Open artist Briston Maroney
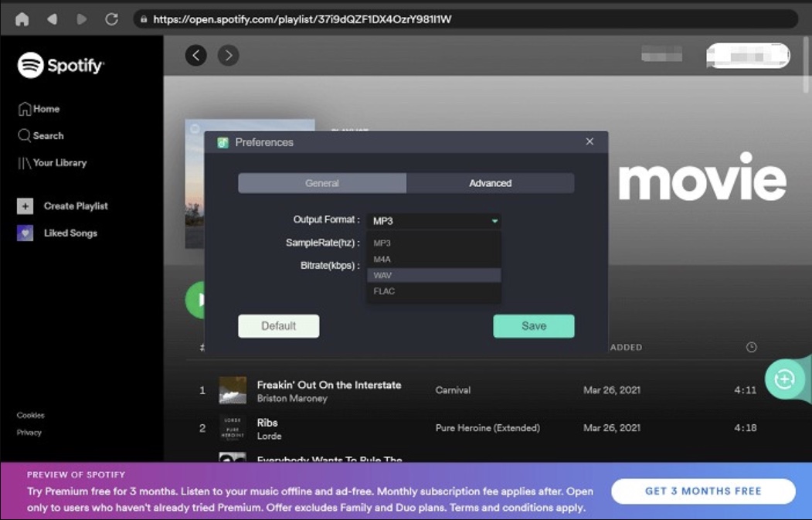This screenshot has width=812, height=520. point(292,398)
